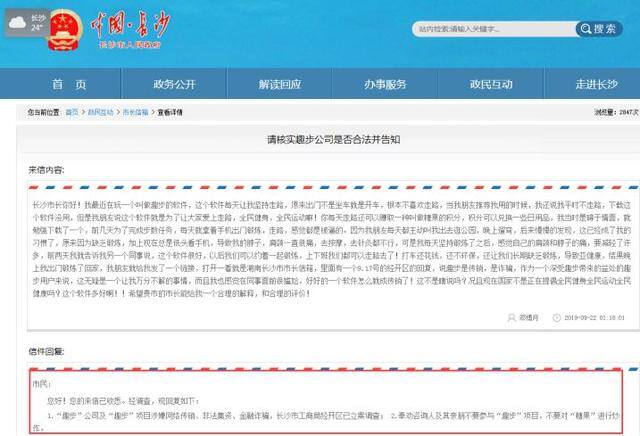Click the reply line starting 您好！您的来信已收悉

(123, 401)
